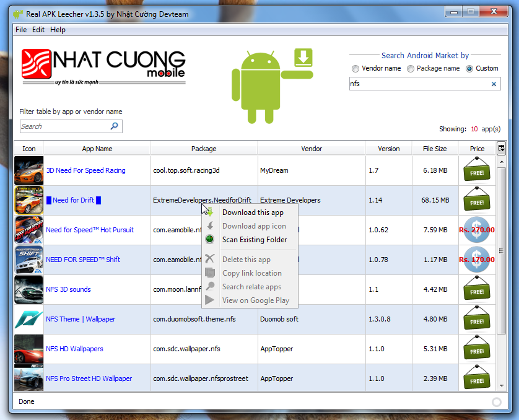Viewport: 519px width, 420px height.
Task: Open Need for Speed Hot Pursuit link
Action: pyautogui.click(x=90, y=230)
